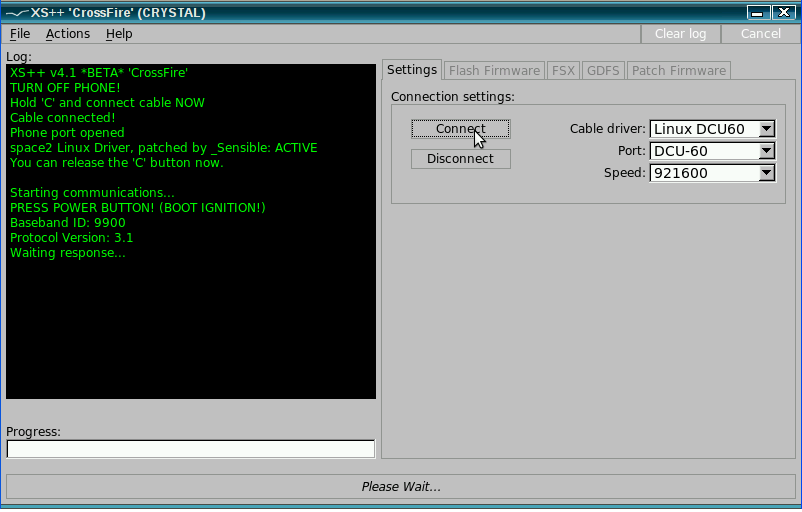Click the 'PRESS POWER BUTTON!' log line

coord(138,208)
